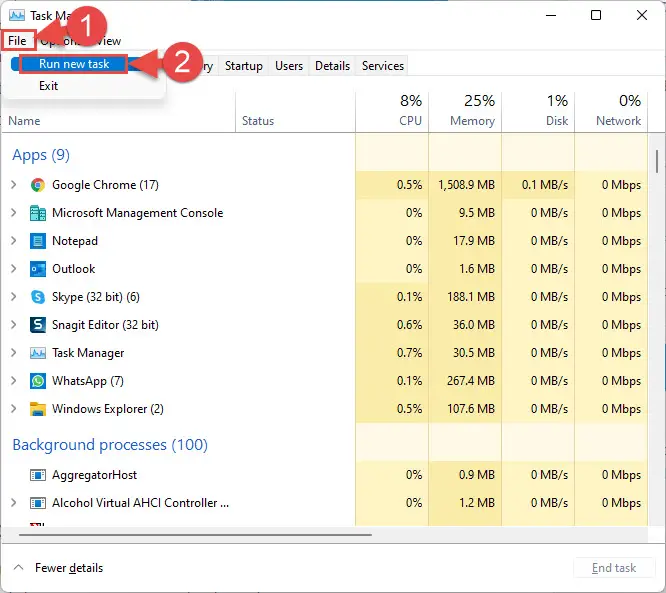The width and height of the screenshot is (666, 593).
Task: Click WhatsApp's 267.4 MB memory value
Action: [471, 381]
